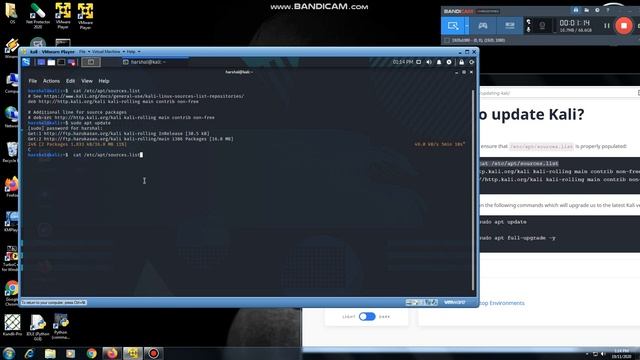Select the Net Protector desktop icon
Image resolution: width=640 pixels, height=360 pixels.
coord(38,16)
